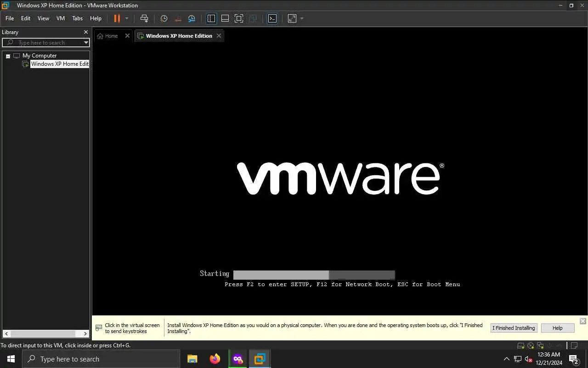Launch Firefox from the taskbar
The image size is (588, 368).
tap(215, 359)
